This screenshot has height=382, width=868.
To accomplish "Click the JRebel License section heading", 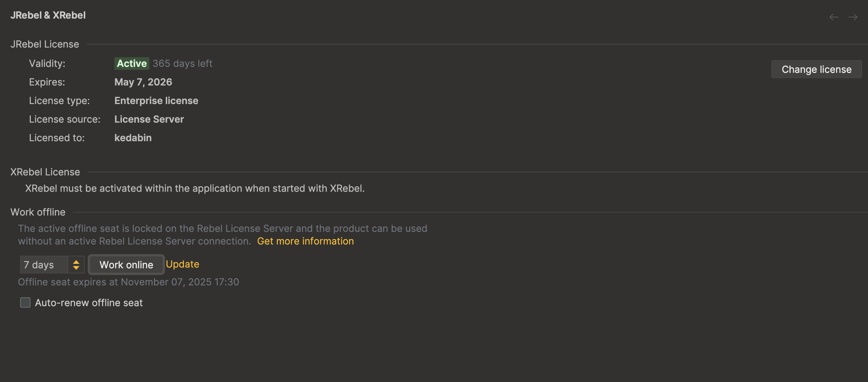I will pyautogui.click(x=45, y=44).
